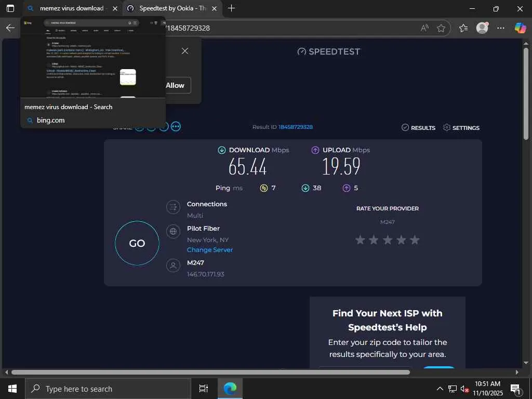Allow the permission request

point(175,86)
